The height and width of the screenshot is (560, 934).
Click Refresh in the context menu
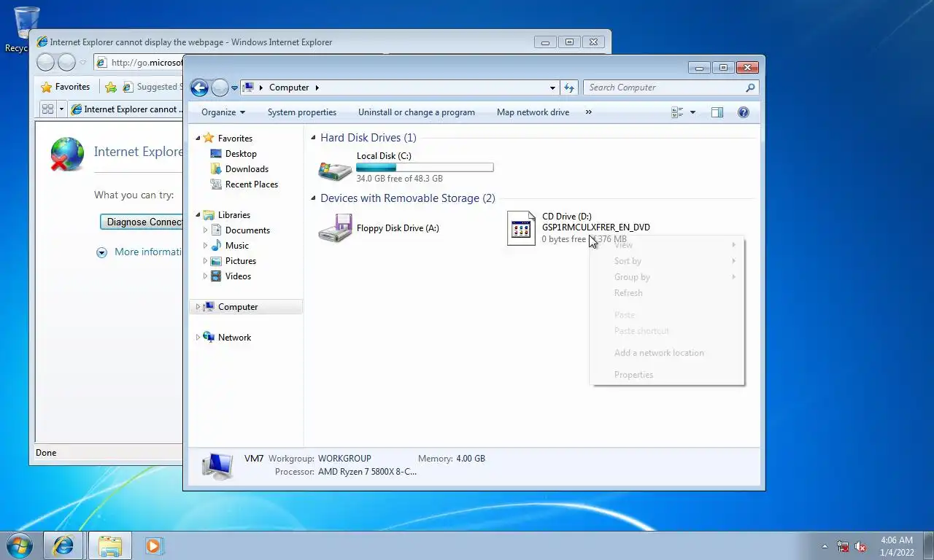(x=667, y=293)
